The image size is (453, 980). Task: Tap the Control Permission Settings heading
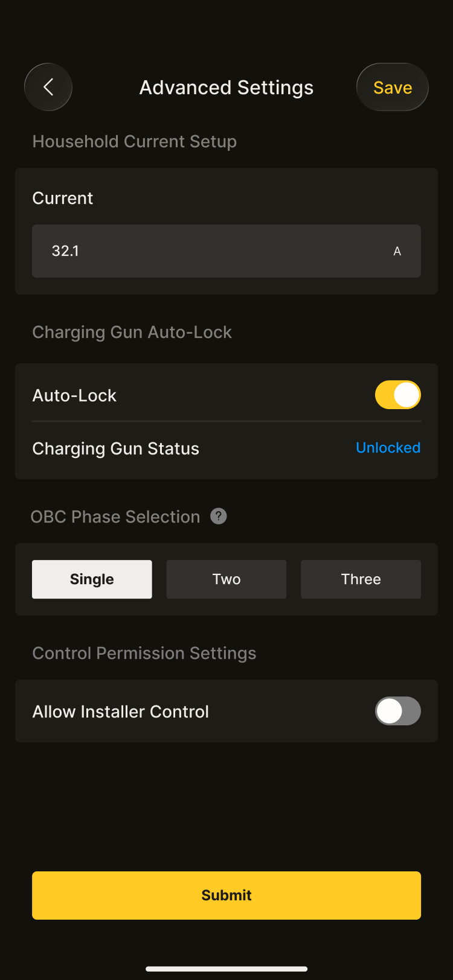[x=144, y=653]
